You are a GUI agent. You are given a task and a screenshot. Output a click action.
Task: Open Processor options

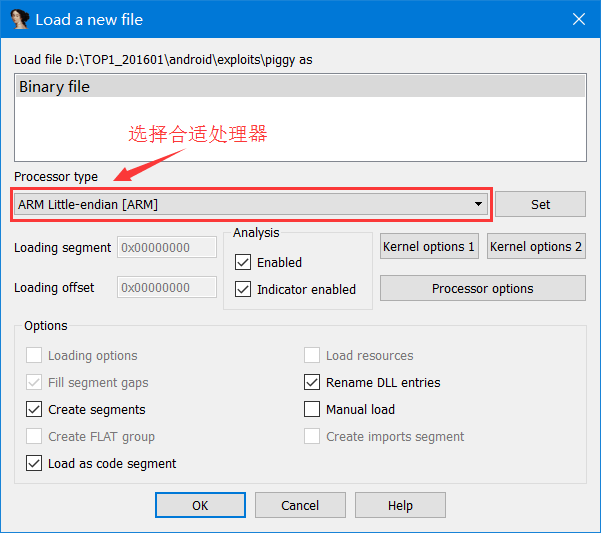tap(482, 288)
